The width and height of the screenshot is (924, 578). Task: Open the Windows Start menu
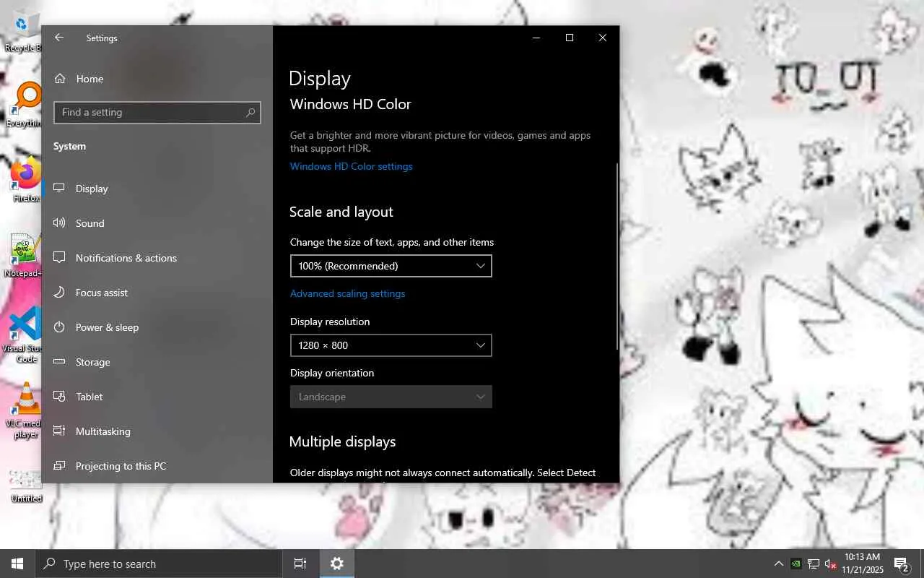pos(17,564)
